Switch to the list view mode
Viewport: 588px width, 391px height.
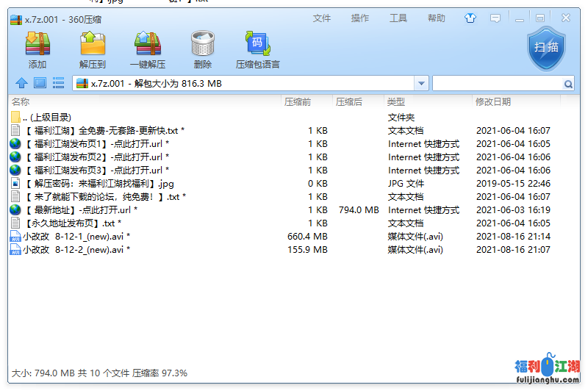(x=58, y=84)
